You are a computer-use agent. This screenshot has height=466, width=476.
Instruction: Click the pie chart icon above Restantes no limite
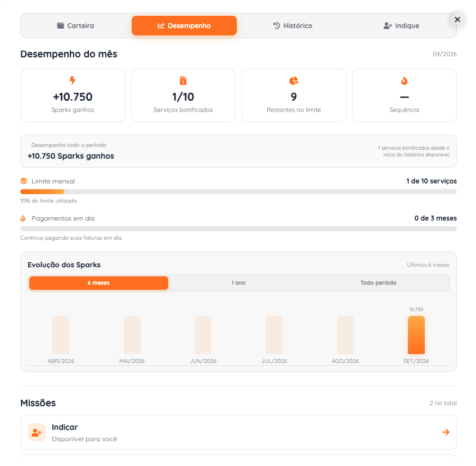(294, 80)
